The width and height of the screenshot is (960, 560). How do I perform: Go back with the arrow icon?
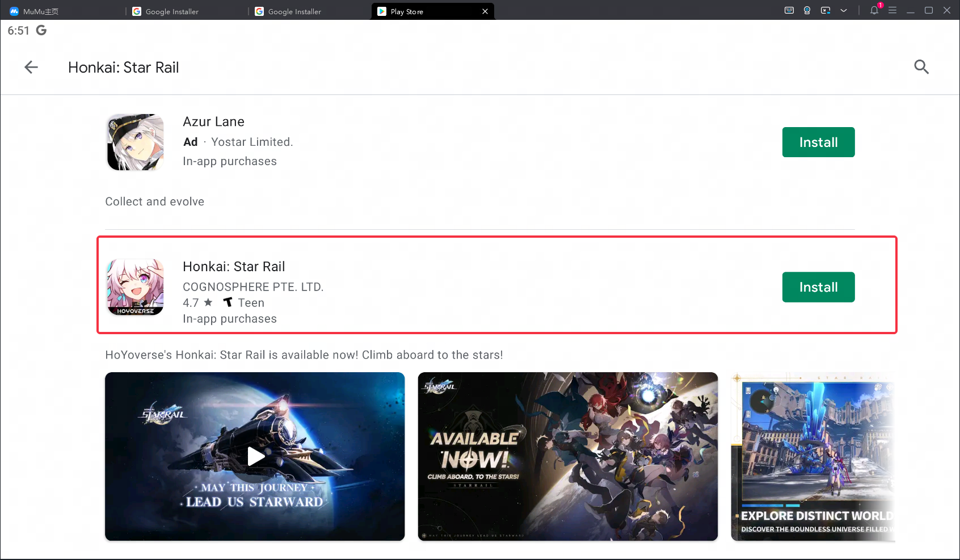pyautogui.click(x=31, y=67)
